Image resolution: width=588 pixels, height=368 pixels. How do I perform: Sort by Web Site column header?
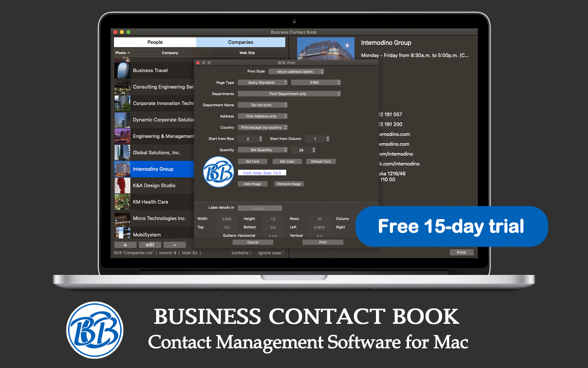(x=247, y=53)
